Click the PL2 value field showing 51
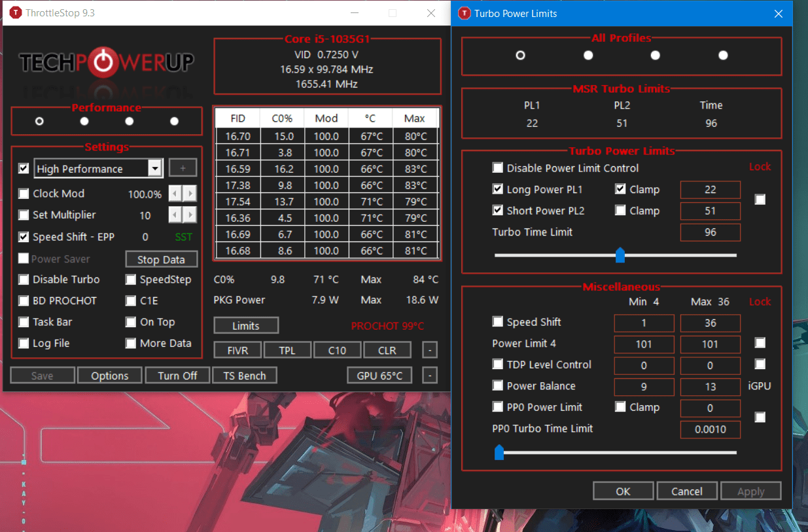 tap(710, 211)
